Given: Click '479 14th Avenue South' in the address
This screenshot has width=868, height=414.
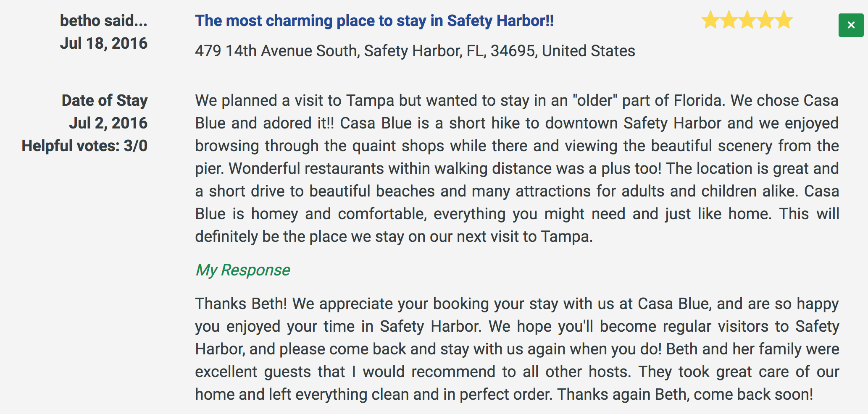Looking at the screenshot, I should pyautogui.click(x=276, y=51).
